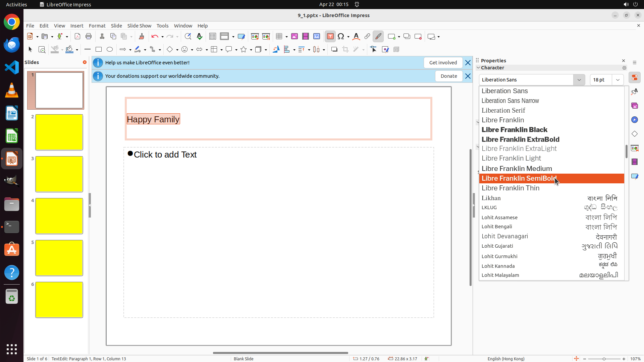Image resolution: width=644 pixels, height=362 pixels.
Task: Close the font name dropdown arrow
Action: point(579,80)
